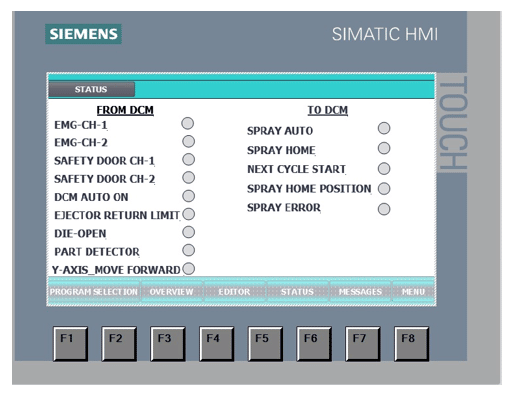Click the SPRAY HOME indicator lamp
Screen dimensions: 518x395
pos(384,148)
